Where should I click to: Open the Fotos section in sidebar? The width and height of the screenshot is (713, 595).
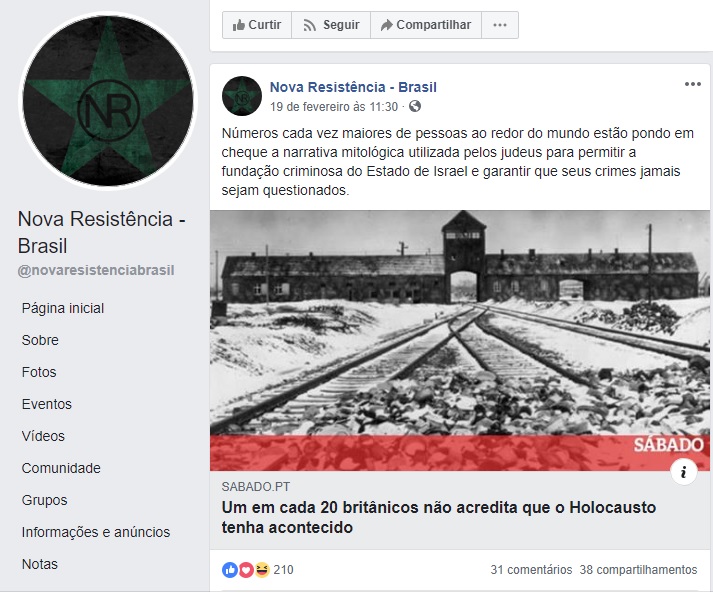pyautogui.click(x=39, y=372)
